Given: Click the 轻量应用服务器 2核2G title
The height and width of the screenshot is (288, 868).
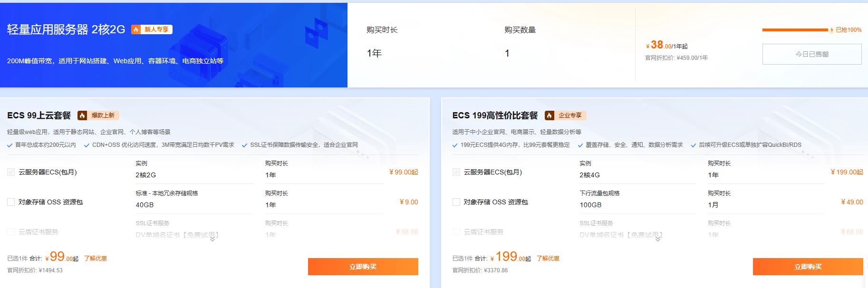Looking at the screenshot, I should tap(66, 29).
